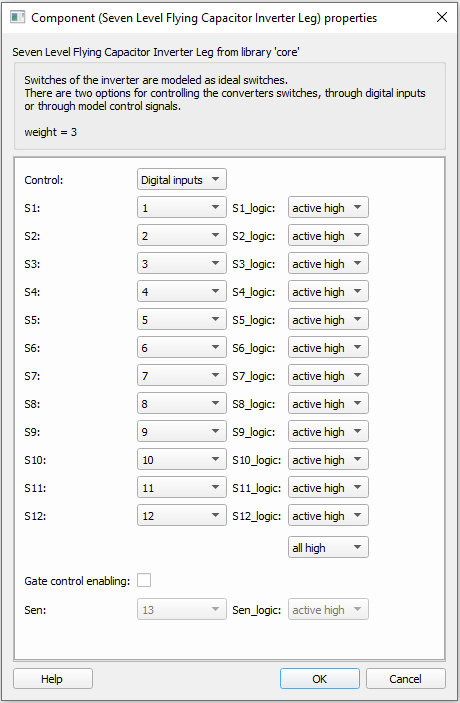This screenshot has height=703, width=460.
Task: Enable the Gate control enabling checkbox
Action: [144, 580]
